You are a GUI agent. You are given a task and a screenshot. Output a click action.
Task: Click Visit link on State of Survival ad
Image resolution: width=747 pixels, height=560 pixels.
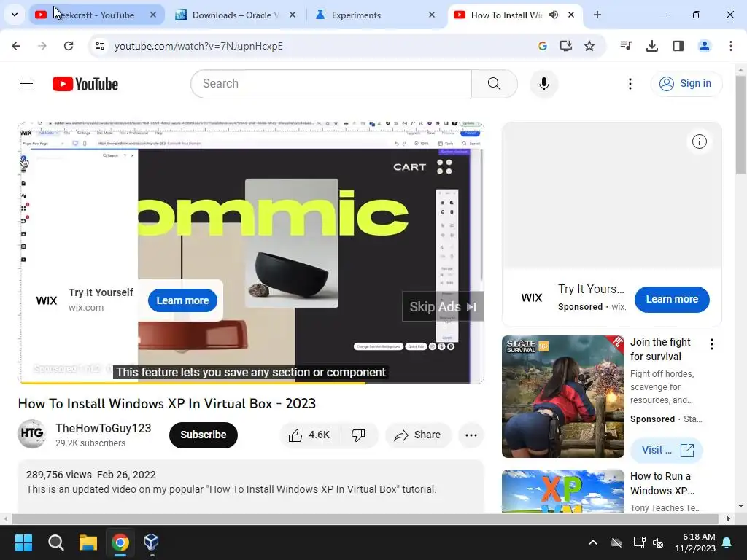click(666, 450)
